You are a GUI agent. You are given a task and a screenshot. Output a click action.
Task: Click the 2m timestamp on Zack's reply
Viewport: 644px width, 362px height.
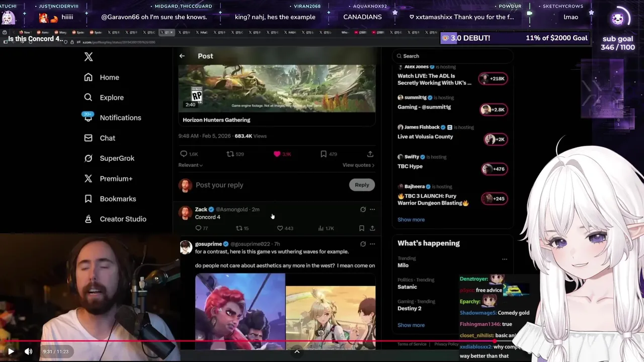coord(256,209)
